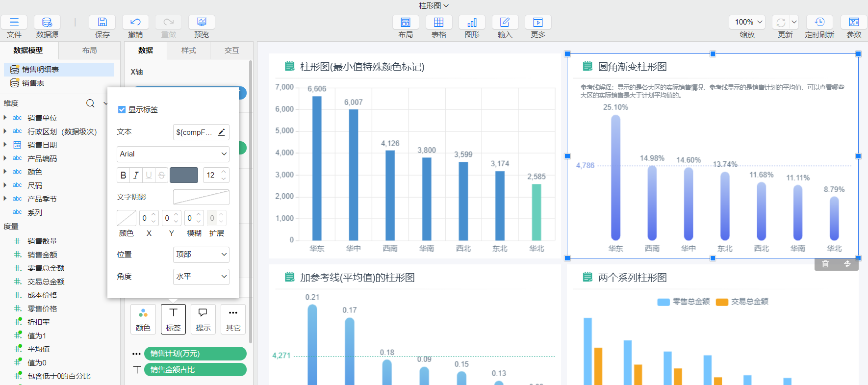Click the Chart (图形) toolbar icon
This screenshot has height=385, width=868.
[x=472, y=22]
